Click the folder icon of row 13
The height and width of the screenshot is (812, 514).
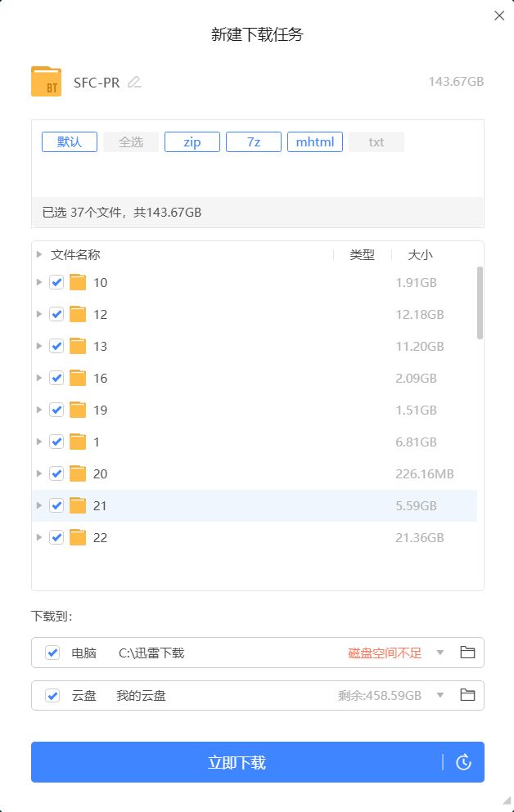78,346
